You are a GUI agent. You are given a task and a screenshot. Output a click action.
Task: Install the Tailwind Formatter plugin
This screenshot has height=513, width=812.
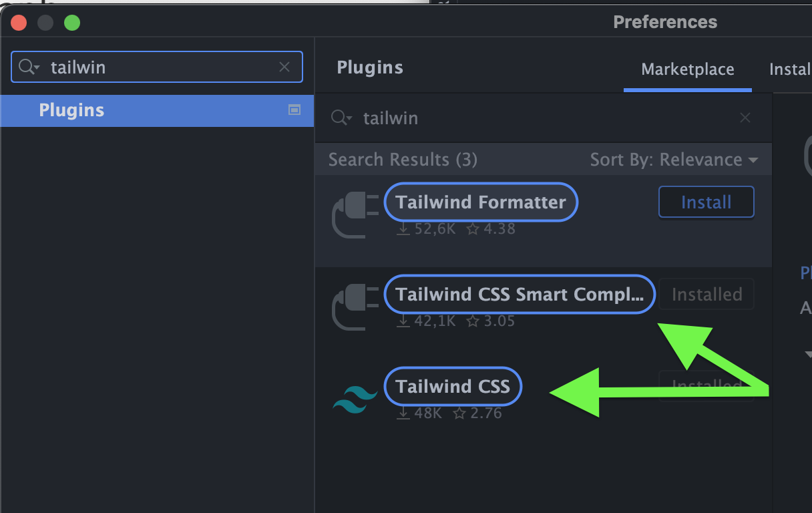pyautogui.click(x=706, y=202)
